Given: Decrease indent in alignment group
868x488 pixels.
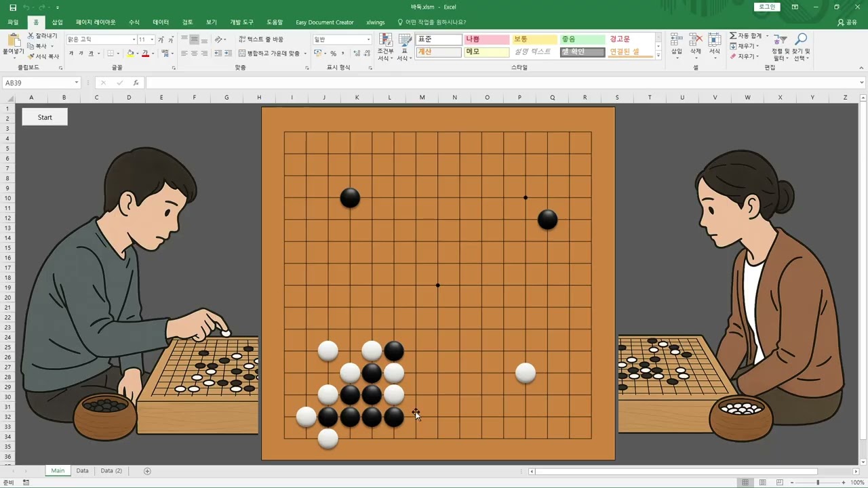Looking at the screenshot, I should pyautogui.click(x=218, y=54).
